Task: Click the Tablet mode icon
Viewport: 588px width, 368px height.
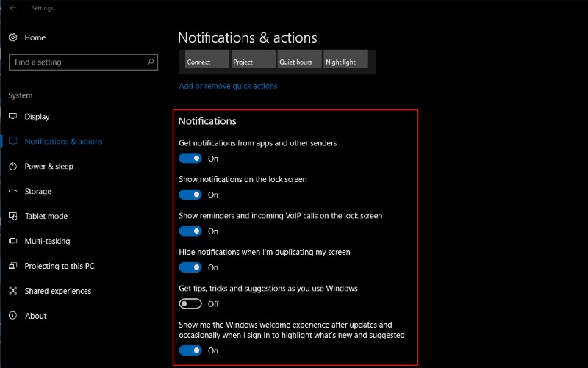Action: pyautogui.click(x=12, y=216)
